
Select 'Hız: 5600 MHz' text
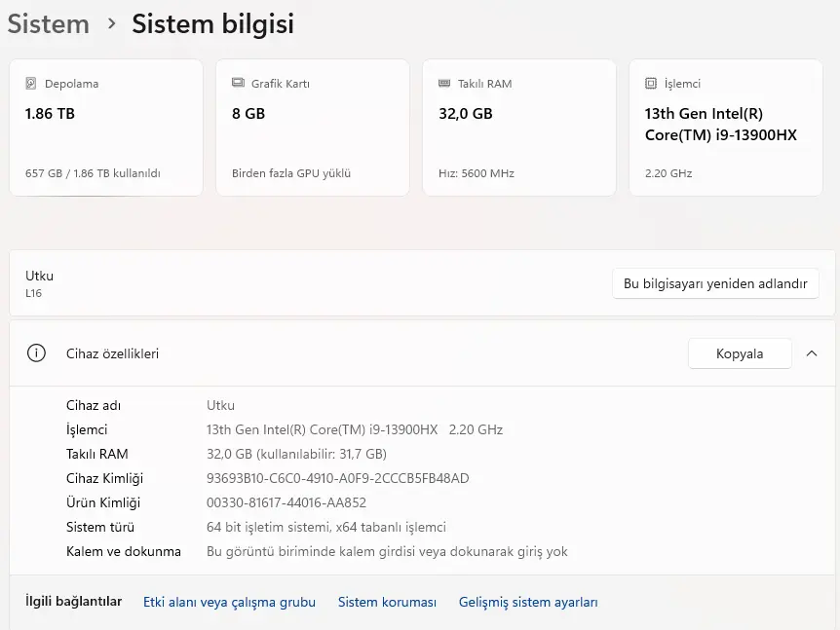tap(477, 173)
